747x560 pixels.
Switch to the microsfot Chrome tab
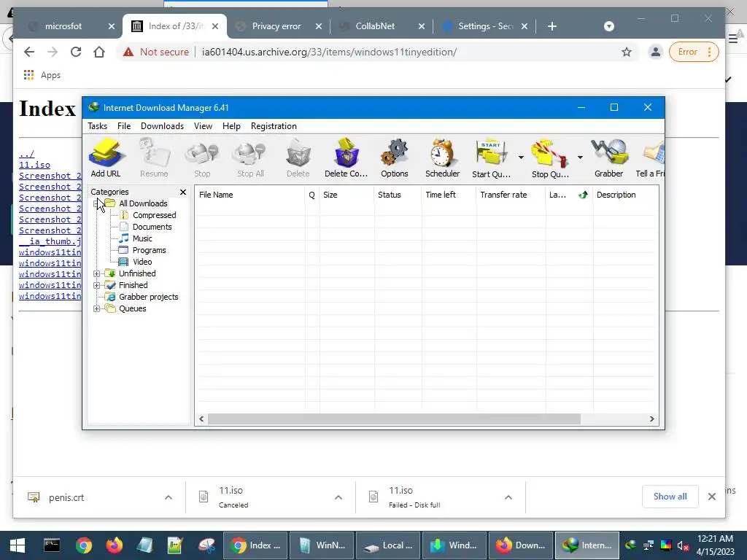[63, 26]
